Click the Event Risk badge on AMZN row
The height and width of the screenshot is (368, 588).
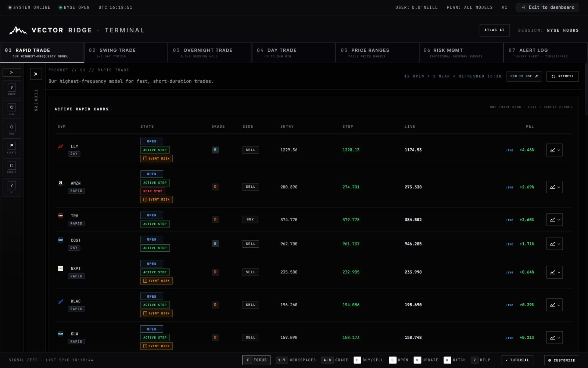[x=157, y=199]
